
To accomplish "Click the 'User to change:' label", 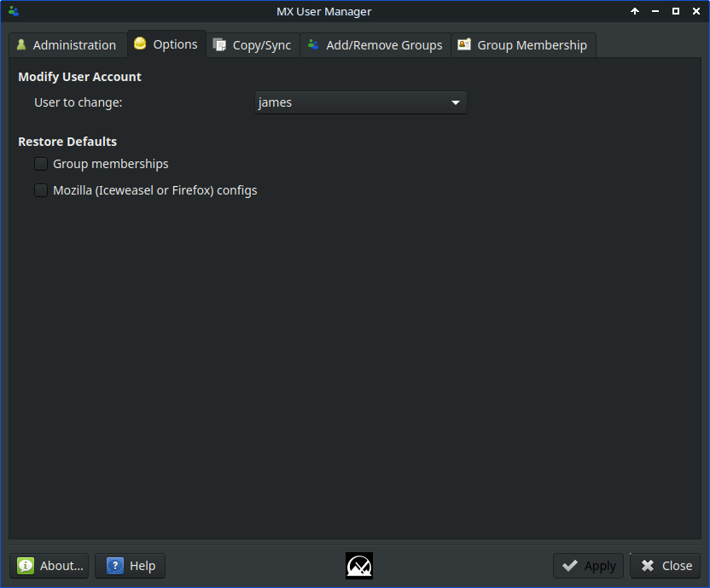I will pyautogui.click(x=79, y=102).
